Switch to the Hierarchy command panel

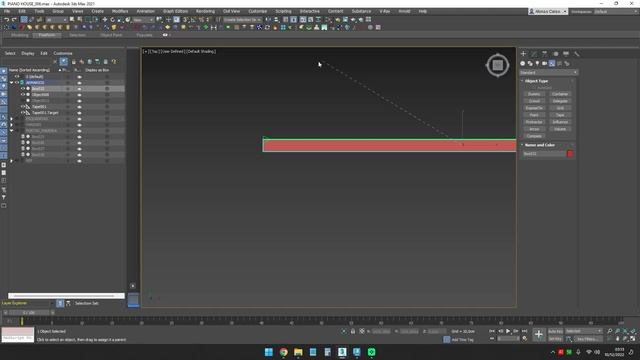click(x=544, y=53)
